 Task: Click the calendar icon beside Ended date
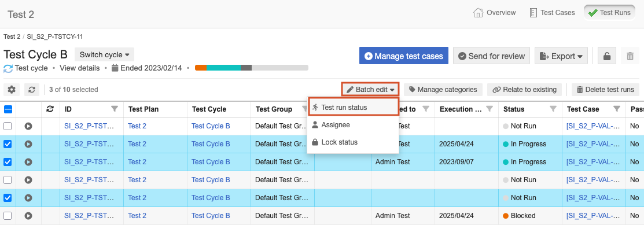(115, 68)
